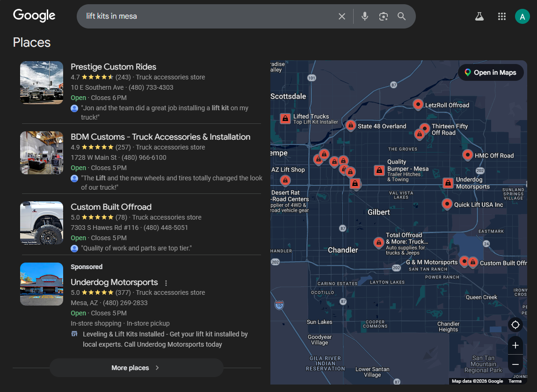The image size is (537, 392).
Task: Open the More places button
Action: tap(137, 368)
